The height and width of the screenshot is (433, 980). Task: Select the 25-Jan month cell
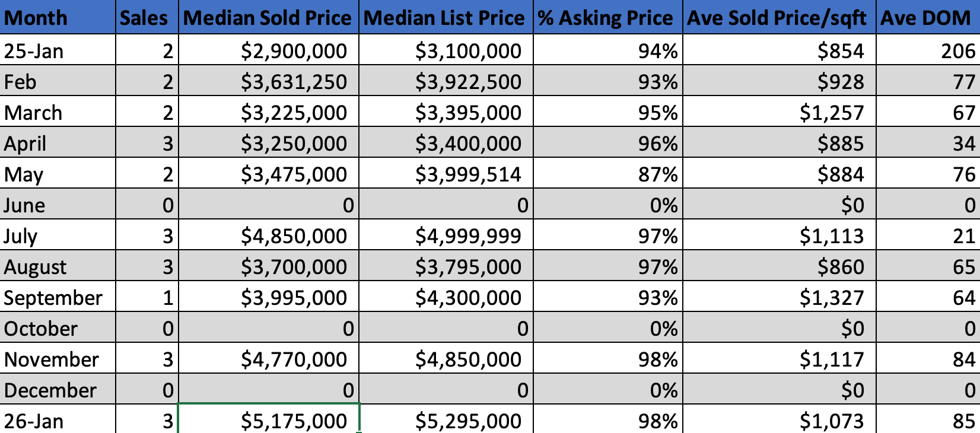click(x=58, y=51)
